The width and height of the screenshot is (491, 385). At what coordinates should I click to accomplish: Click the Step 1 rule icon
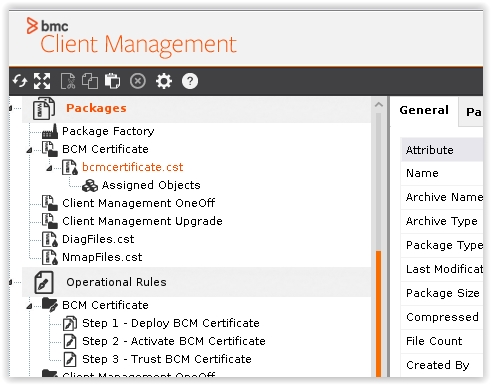pyautogui.click(x=70, y=323)
